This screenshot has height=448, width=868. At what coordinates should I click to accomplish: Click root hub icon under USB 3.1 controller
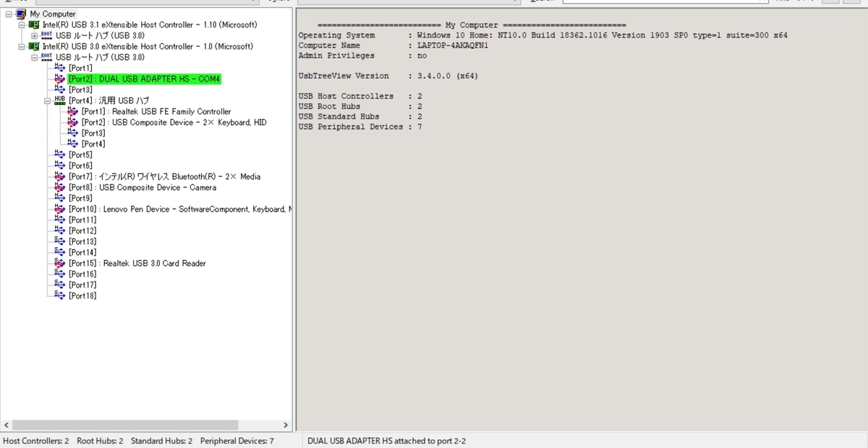pyautogui.click(x=47, y=35)
